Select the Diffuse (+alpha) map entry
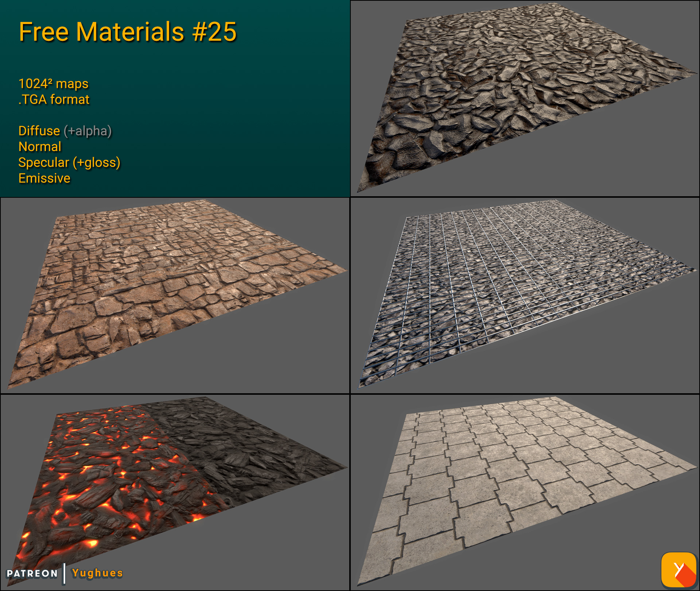The height and width of the screenshot is (591, 700). tap(65, 131)
